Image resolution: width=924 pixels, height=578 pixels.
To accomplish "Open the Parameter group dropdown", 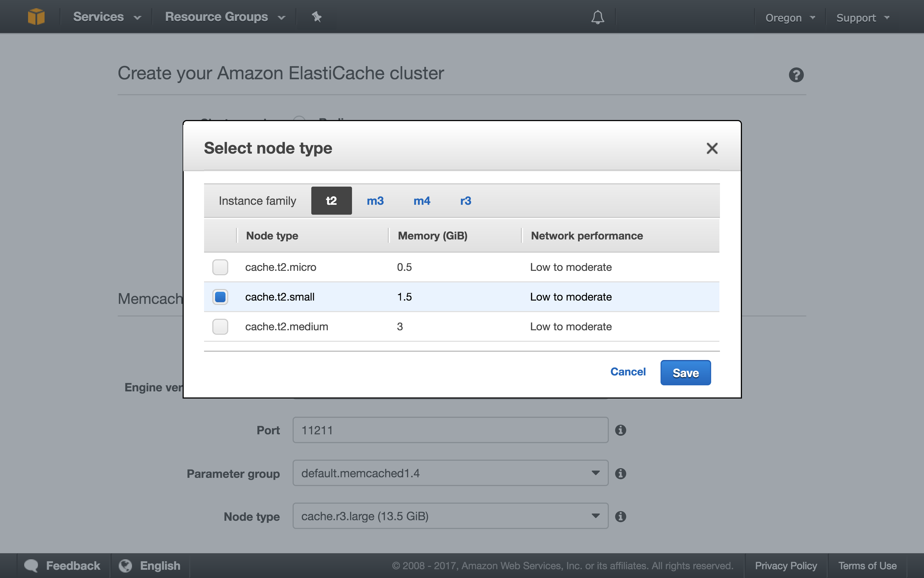I will pyautogui.click(x=450, y=473).
